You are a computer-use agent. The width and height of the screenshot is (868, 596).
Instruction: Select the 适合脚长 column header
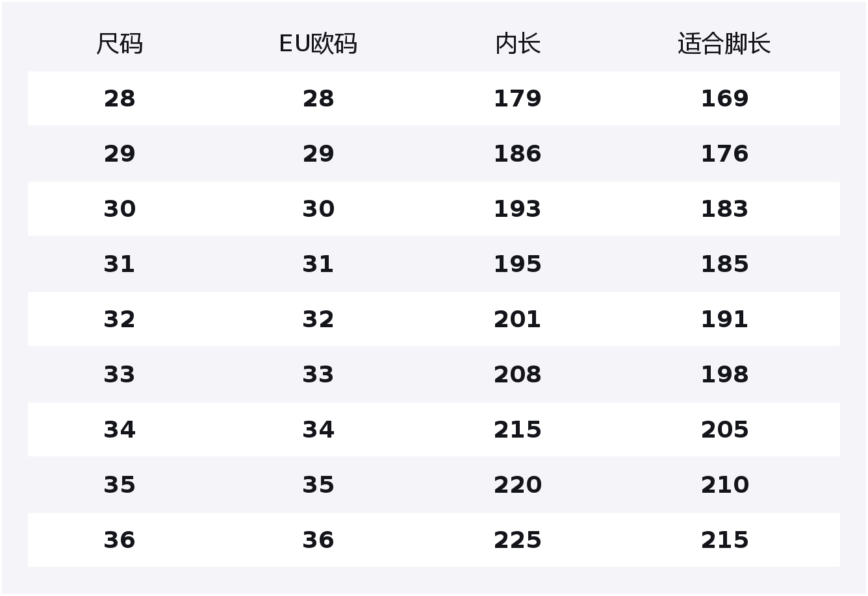coord(724,44)
